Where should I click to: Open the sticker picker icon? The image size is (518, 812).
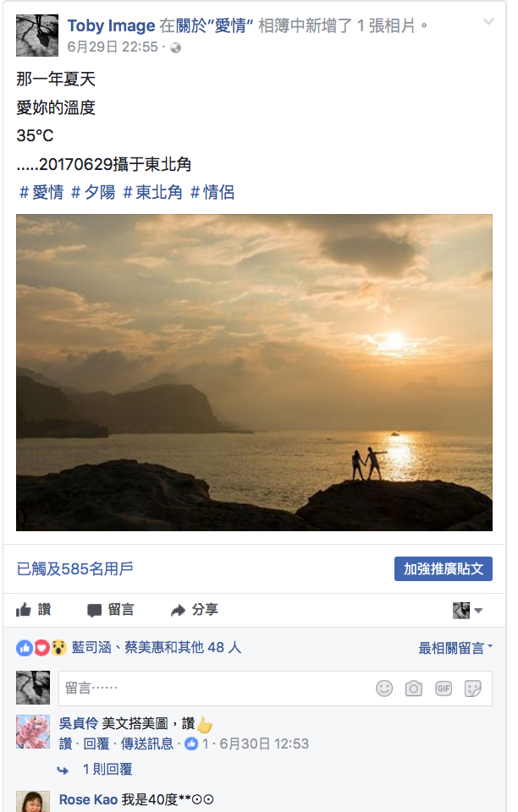point(473,689)
